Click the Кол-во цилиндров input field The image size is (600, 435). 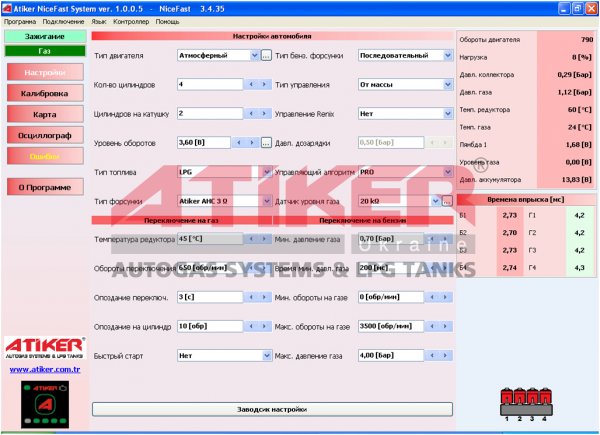pyautogui.click(x=210, y=84)
